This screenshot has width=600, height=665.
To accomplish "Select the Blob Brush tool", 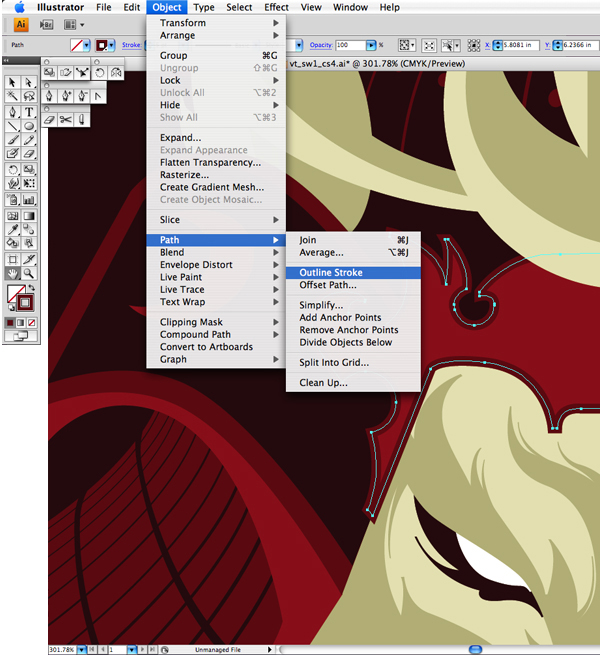I will [12, 153].
